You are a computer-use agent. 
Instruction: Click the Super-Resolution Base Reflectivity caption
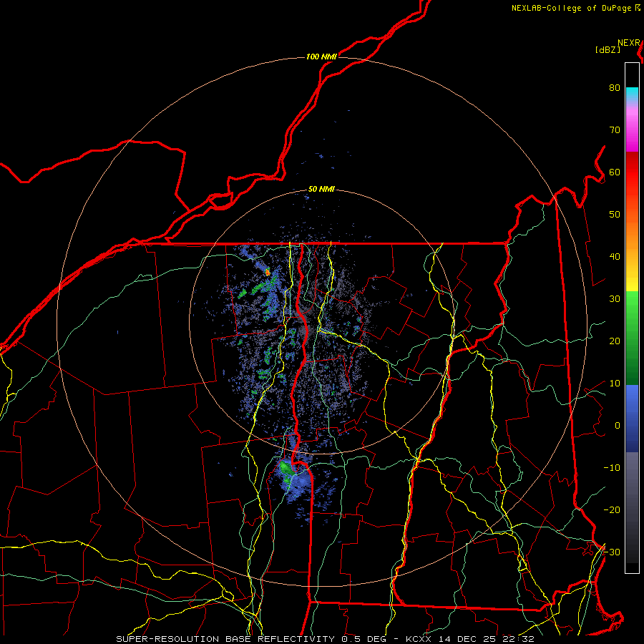point(325,639)
